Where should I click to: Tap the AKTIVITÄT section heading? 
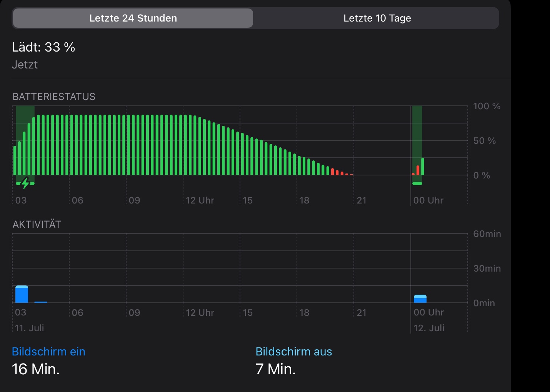click(x=37, y=224)
